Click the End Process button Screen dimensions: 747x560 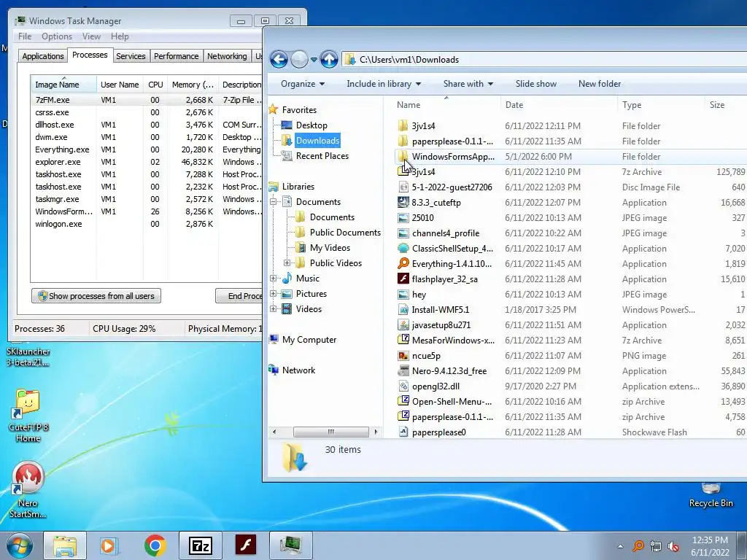point(239,296)
